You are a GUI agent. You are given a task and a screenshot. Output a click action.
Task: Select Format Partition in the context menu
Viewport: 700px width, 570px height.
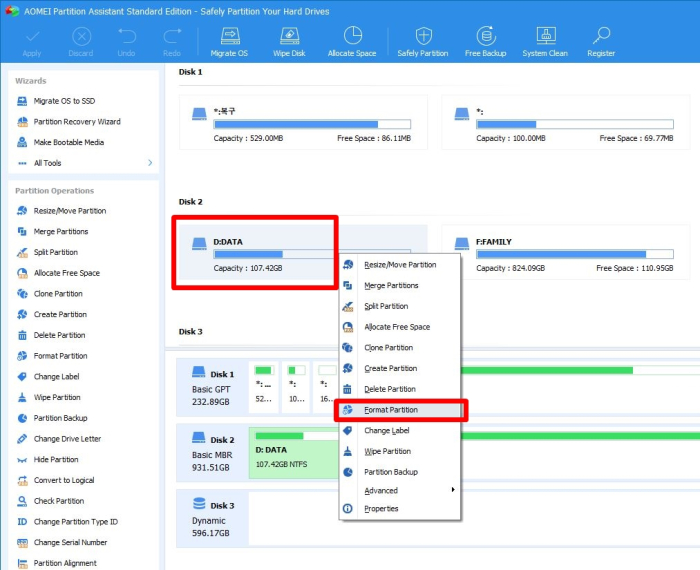(400, 410)
